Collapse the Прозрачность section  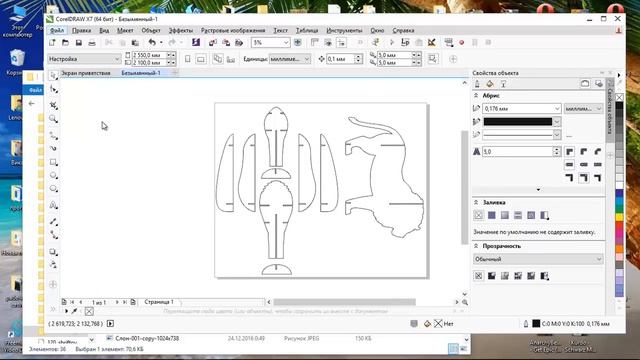(x=476, y=246)
